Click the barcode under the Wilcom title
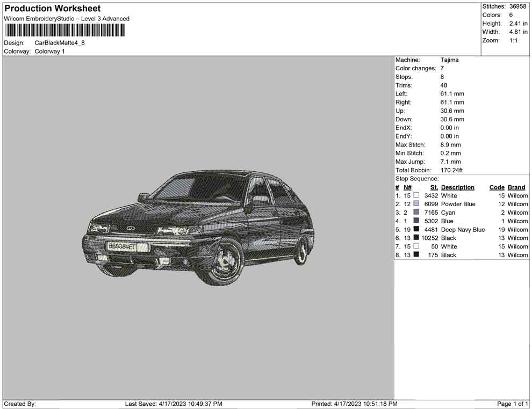This screenshot has height=409, width=532. click(65, 31)
